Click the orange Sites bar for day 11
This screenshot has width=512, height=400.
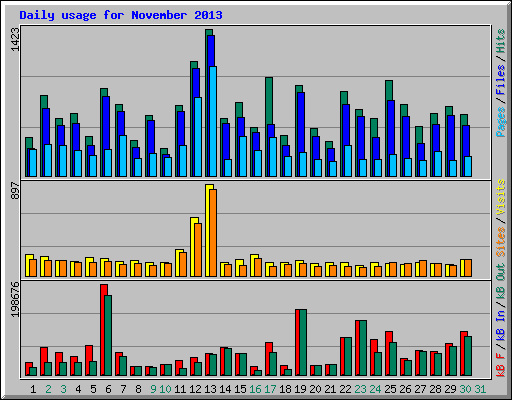(x=183, y=264)
